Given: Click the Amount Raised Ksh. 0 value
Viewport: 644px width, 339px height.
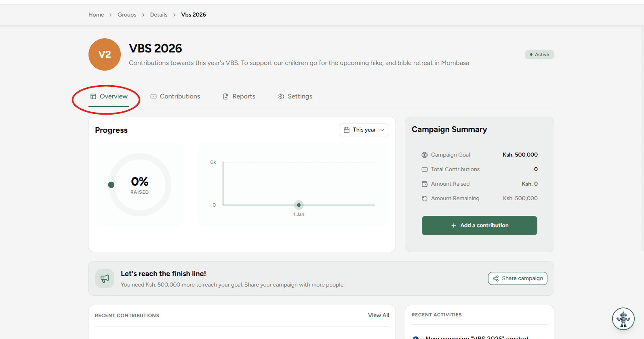Looking at the screenshot, I should pos(530,184).
